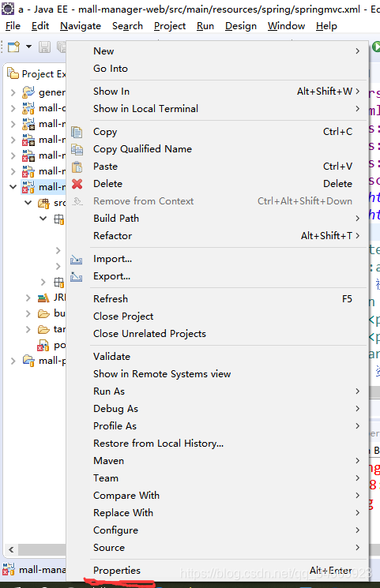380x588 pixels.
Task: Click the Import icon in context menu
Action: pos(76,259)
